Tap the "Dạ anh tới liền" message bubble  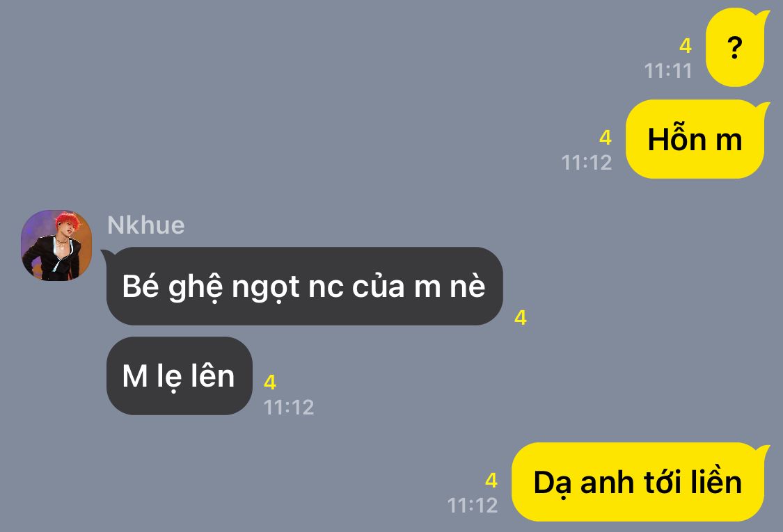click(638, 482)
